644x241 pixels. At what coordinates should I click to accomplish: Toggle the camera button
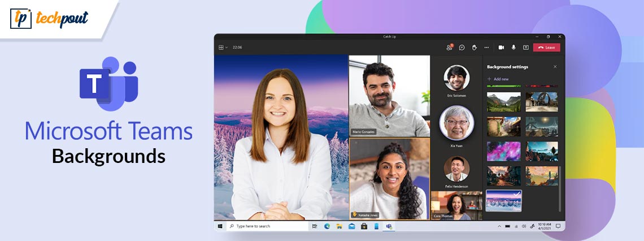coord(502,48)
